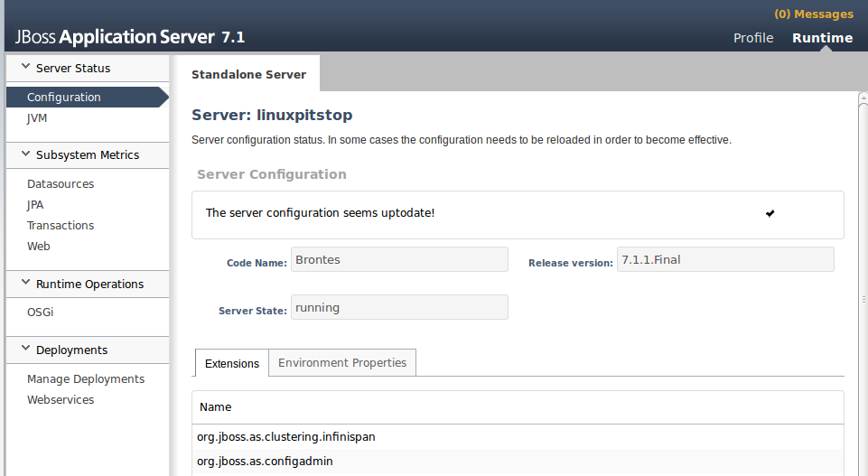Select the Standalone Server tab
868x476 pixels.
click(248, 74)
